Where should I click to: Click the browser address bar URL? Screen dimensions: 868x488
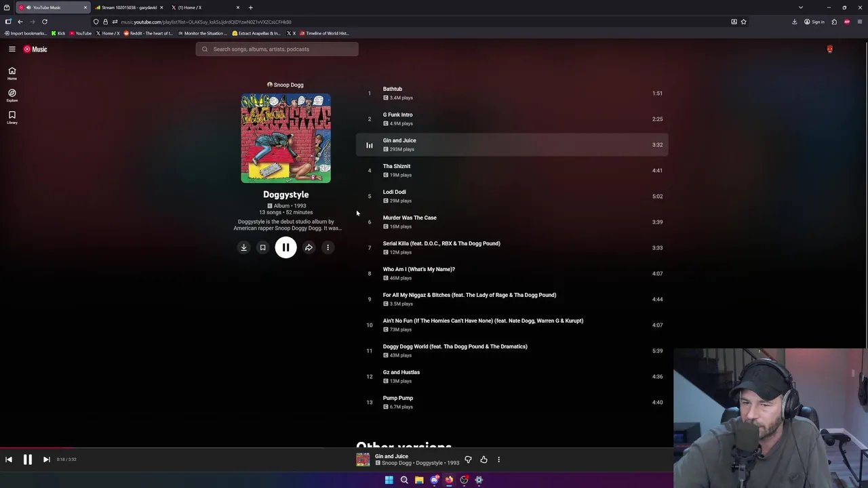click(206, 22)
